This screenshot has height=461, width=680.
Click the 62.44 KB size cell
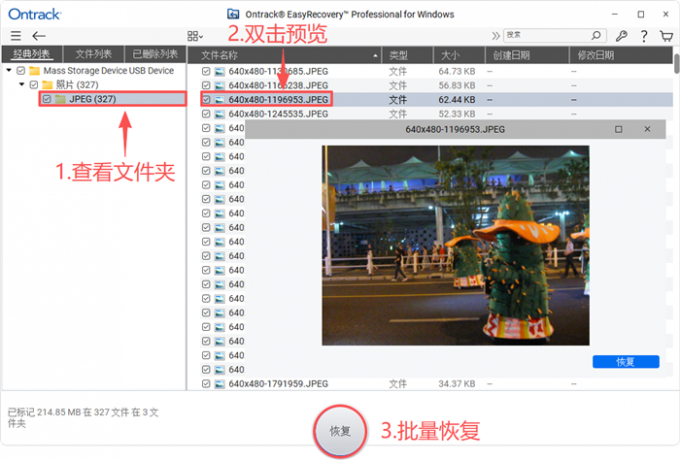(457, 100)
